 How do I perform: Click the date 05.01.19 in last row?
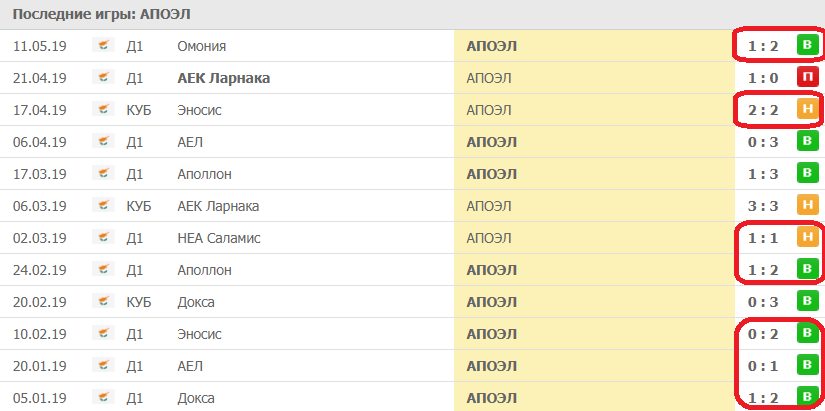(x=40, y=398)
